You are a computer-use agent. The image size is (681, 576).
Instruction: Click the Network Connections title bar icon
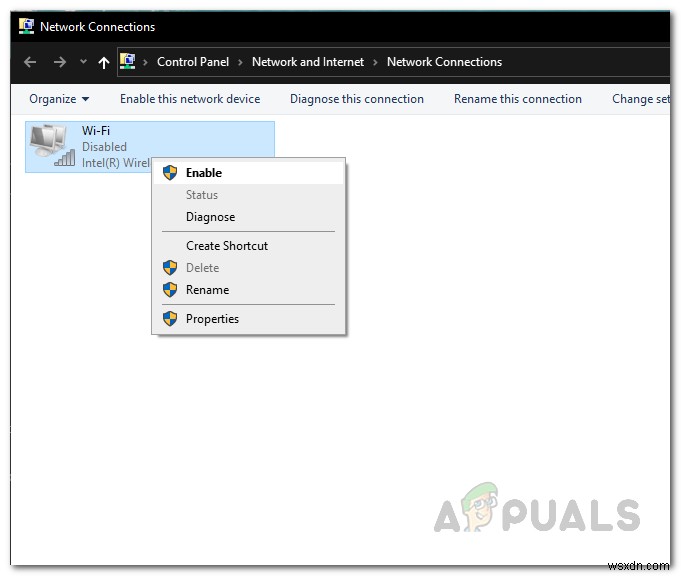(x=26, y=26)
